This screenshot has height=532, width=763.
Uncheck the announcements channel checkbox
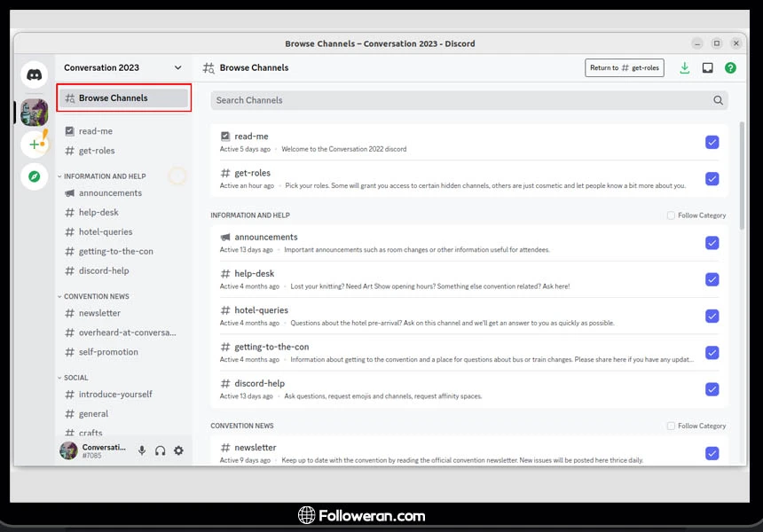point(712,243)
